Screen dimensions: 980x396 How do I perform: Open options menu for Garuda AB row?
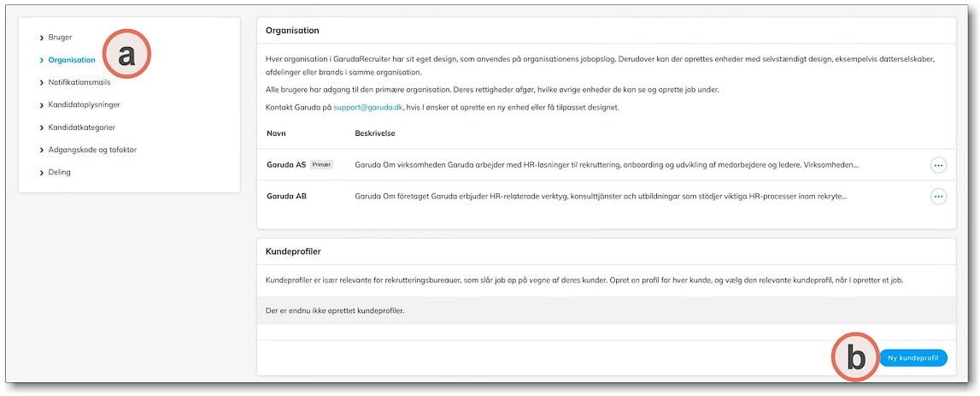click(x=938, y=197)
